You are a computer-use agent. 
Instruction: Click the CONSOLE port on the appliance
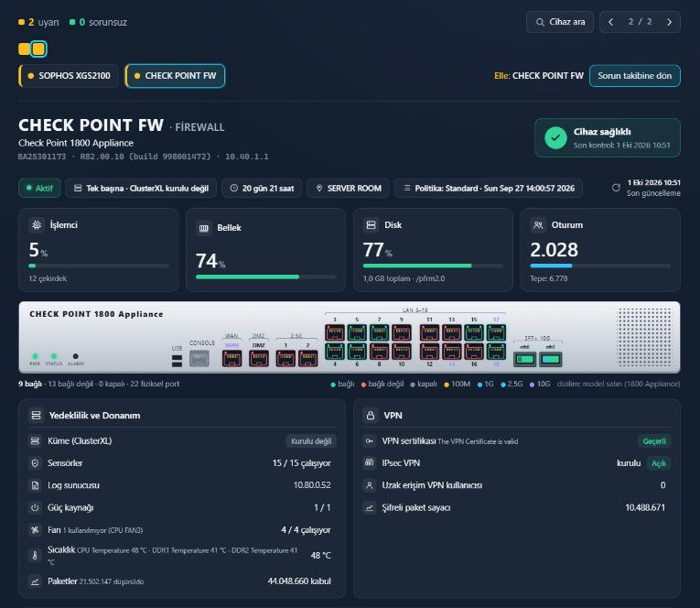coord(199,358)
